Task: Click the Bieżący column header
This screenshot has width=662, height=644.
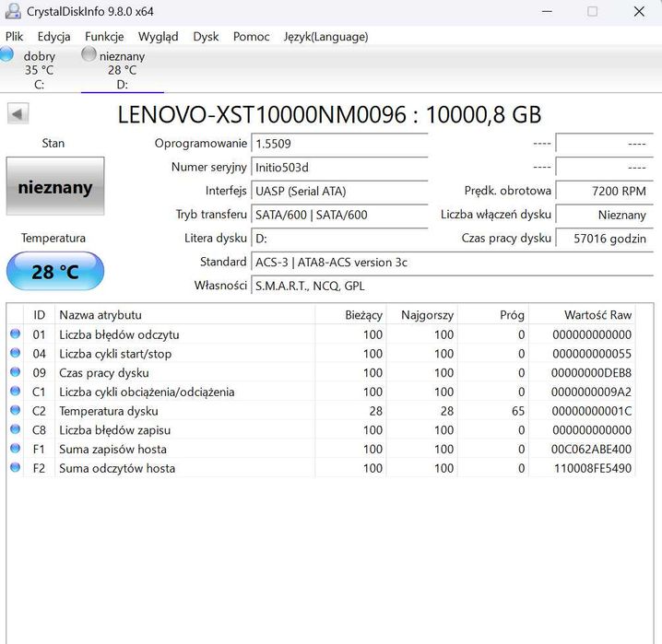Action: click(x=350, y=315)
